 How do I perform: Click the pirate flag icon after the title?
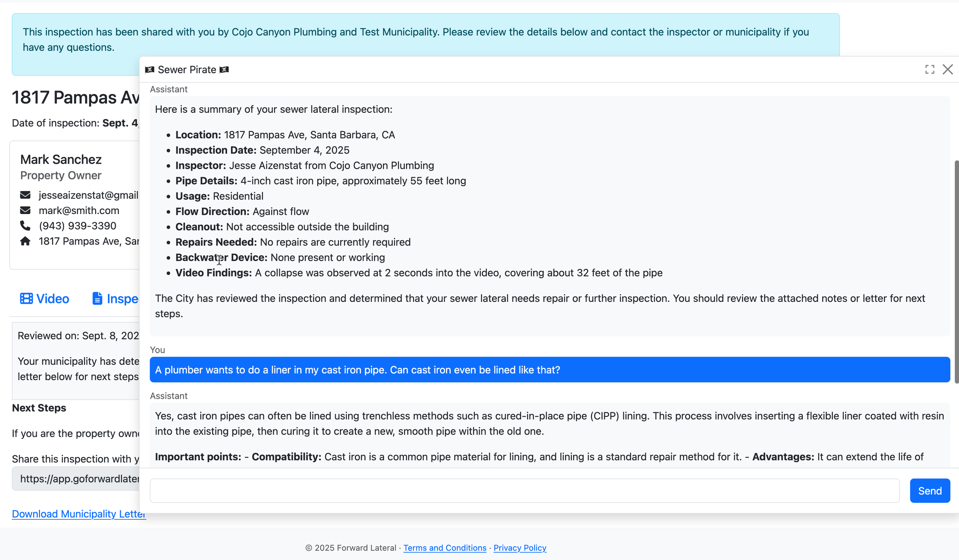[224, 69]
